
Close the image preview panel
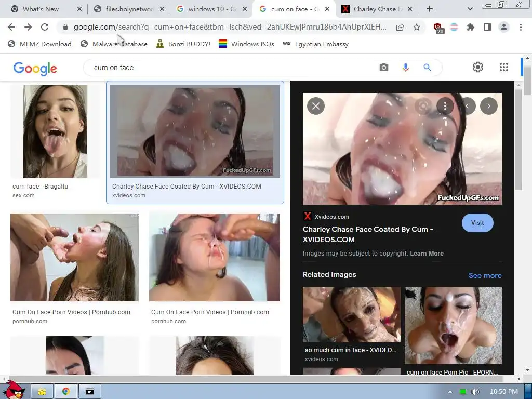click(316, 106)
